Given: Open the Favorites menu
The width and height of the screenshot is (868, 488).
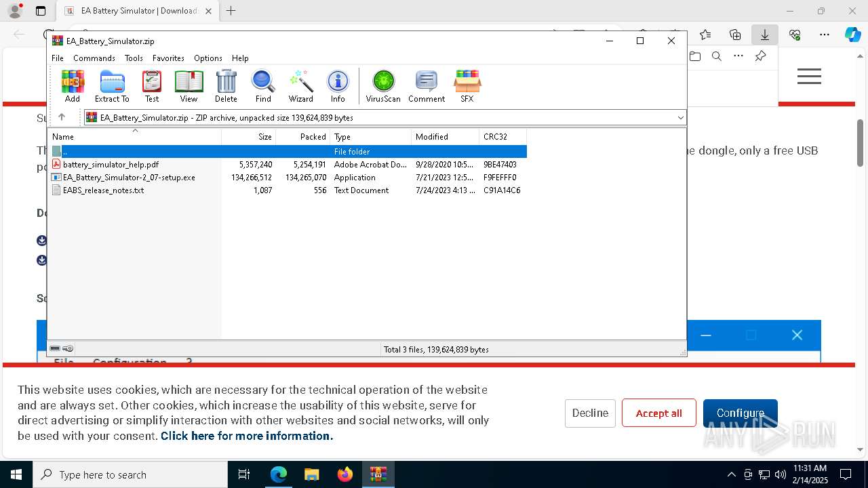Looking at the screenshot, I should [168, 58].
